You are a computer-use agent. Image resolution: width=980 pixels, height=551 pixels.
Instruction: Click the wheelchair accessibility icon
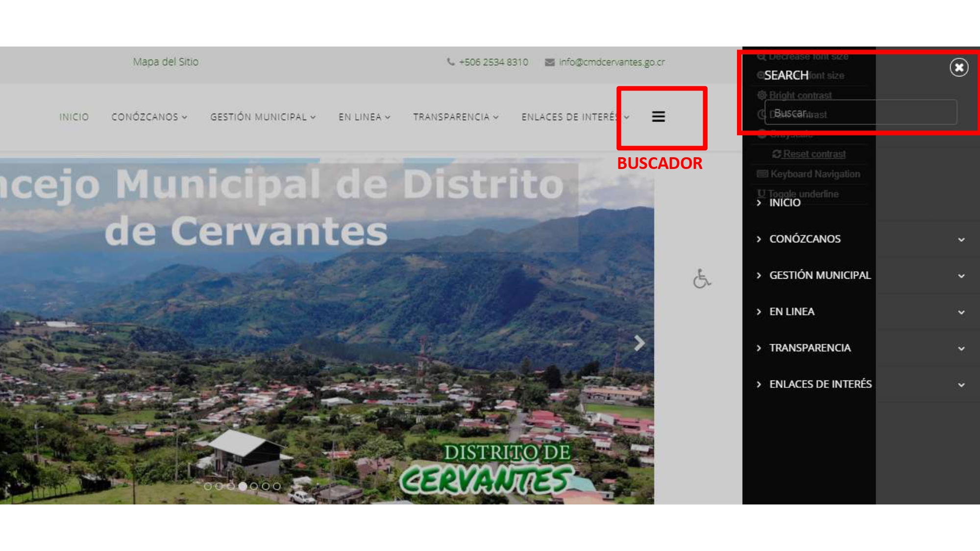[701, 279]
